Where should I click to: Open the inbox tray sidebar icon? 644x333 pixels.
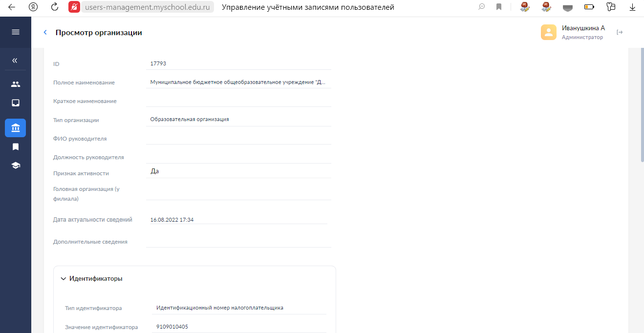[x=16, y=103]
